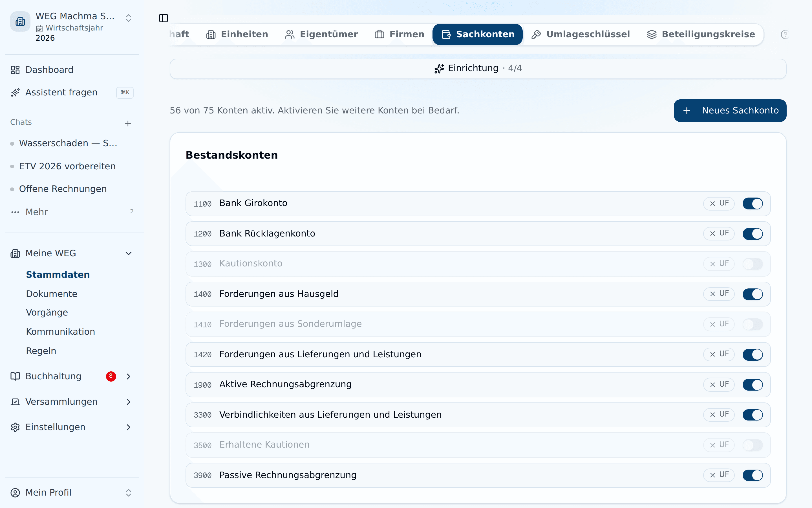
Task: Open Kommunikation under Meine WEG
Action: click(60, 332)
